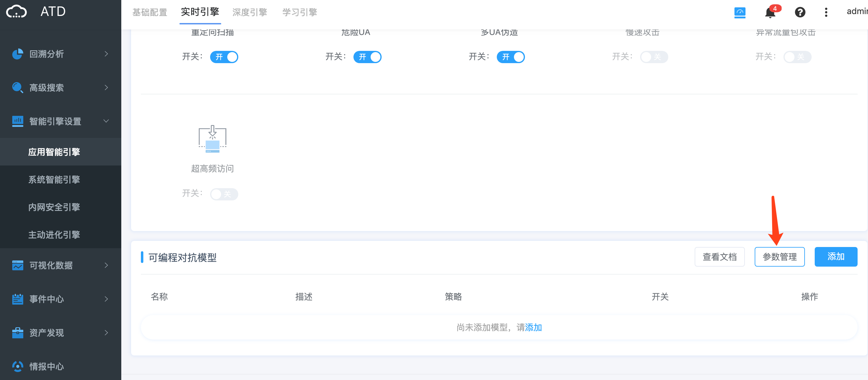Collapse the 智能引擎设置 menu chevron
Viewport: 868px width, 380px height.
click(x=106, y=121)
